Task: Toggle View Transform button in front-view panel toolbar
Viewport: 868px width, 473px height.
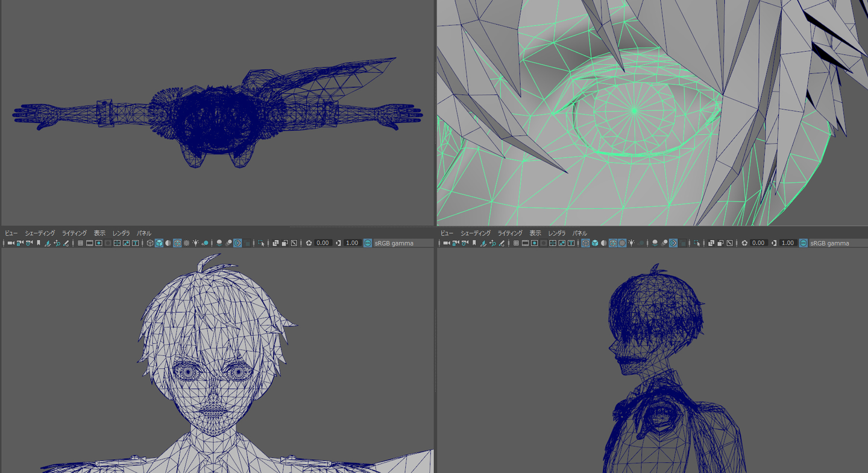Action: [x=368, y=243]
